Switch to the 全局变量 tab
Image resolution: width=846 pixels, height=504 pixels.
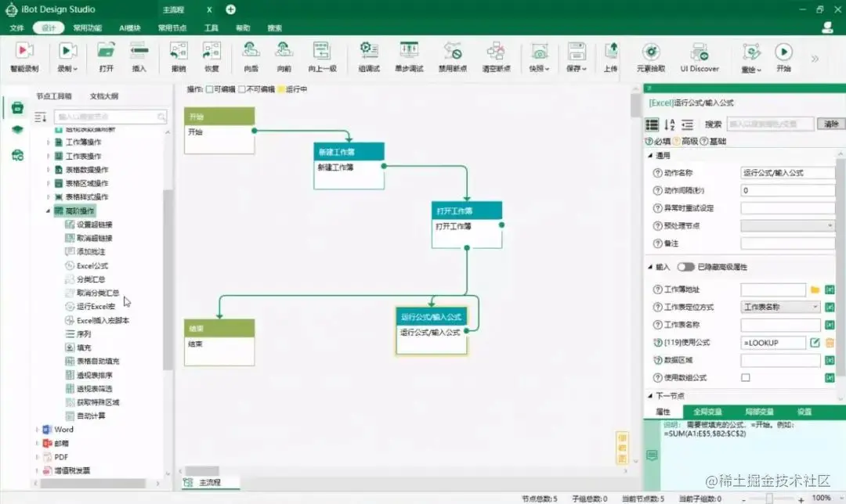pyautogui.click(x=707, y=412)
